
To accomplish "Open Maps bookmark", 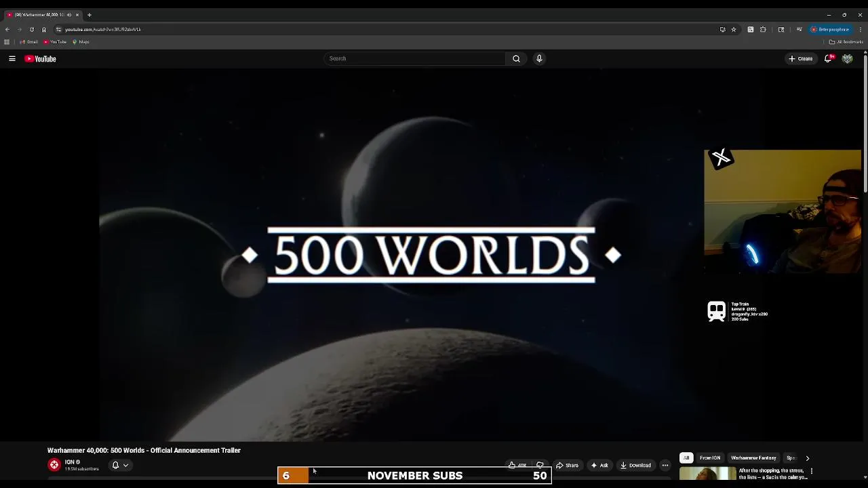I will point(81,42).
